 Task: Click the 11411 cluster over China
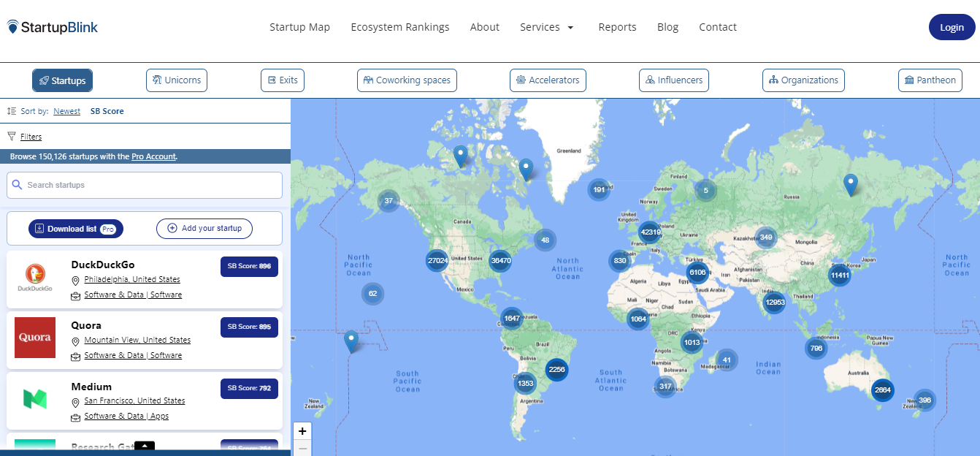[839, 275]
